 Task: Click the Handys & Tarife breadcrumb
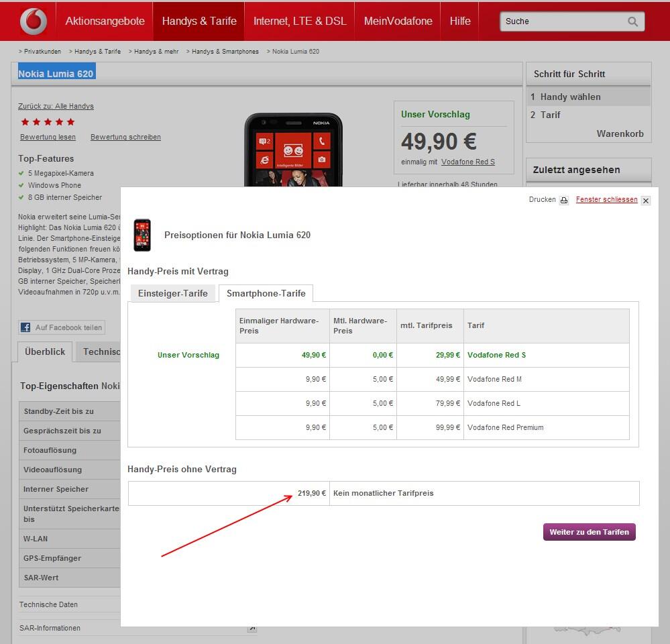tap(97, 51)
